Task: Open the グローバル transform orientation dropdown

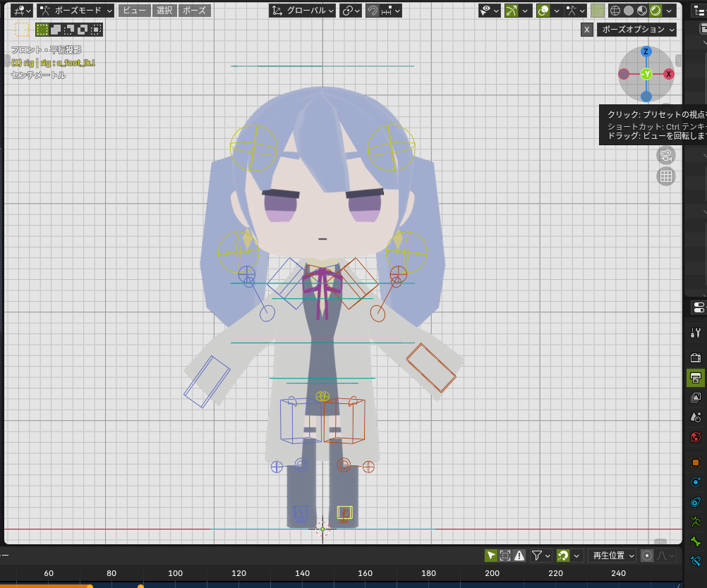Action: 303,11
